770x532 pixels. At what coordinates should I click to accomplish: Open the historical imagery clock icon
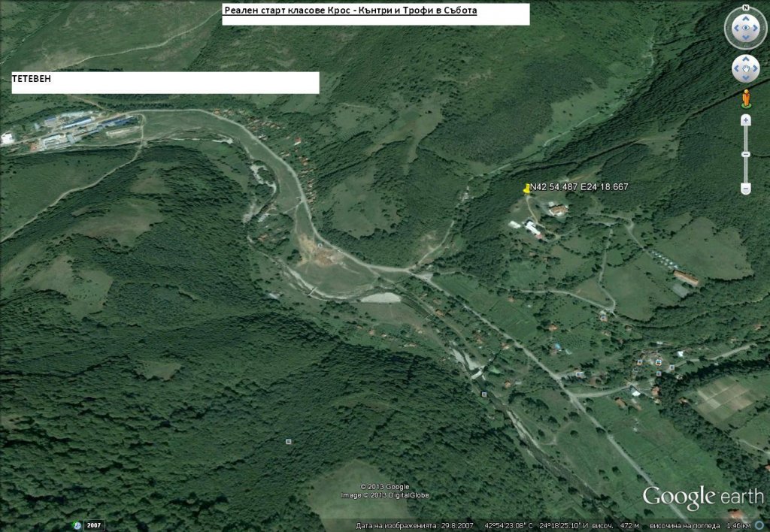pos(77,525)
